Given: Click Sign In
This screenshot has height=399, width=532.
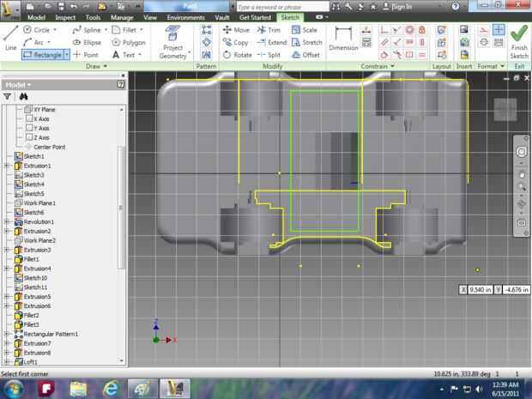Looking at the screenshot, I should pyautogui.click(x=397, y=7).
